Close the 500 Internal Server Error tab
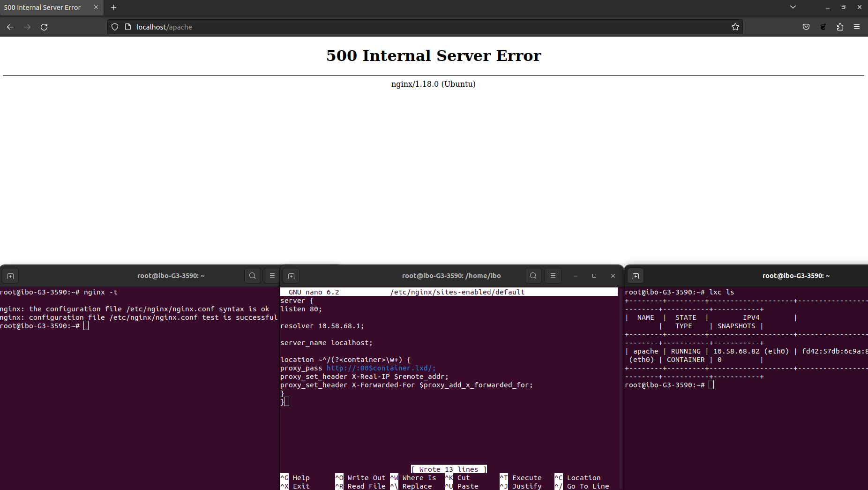The image size is (868, 490). pos(96,8)
